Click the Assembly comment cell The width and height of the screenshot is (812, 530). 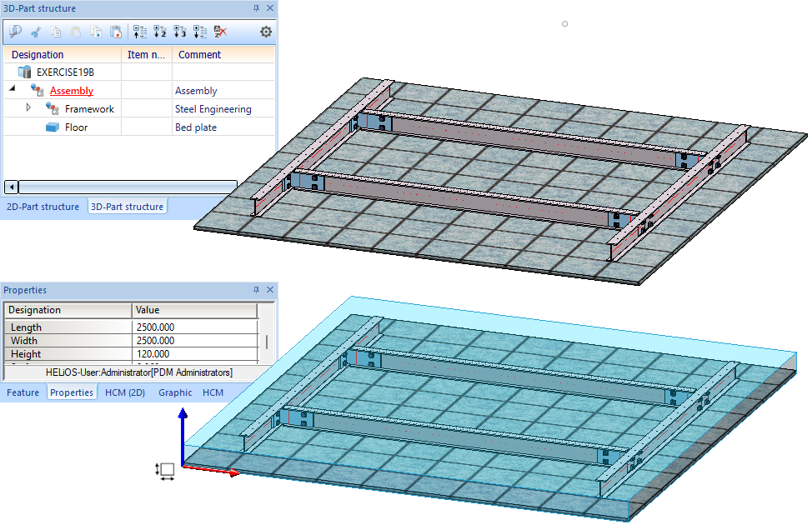point(196,91)
